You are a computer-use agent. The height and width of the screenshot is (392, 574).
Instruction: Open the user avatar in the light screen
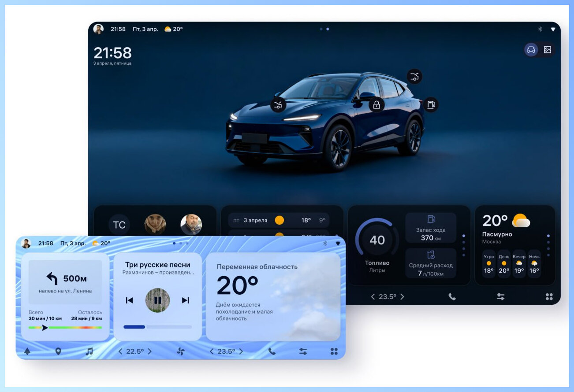click(x=26, y=243)
